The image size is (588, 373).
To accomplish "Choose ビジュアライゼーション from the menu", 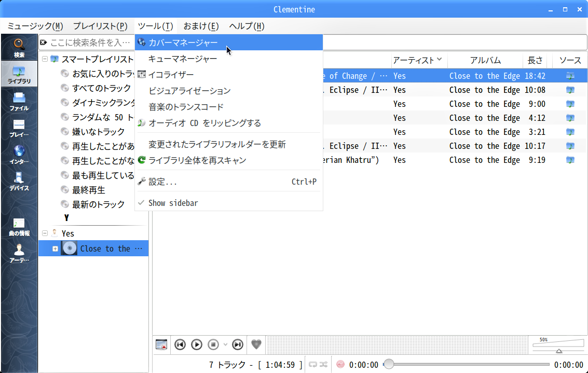I will tap(229, 91).
